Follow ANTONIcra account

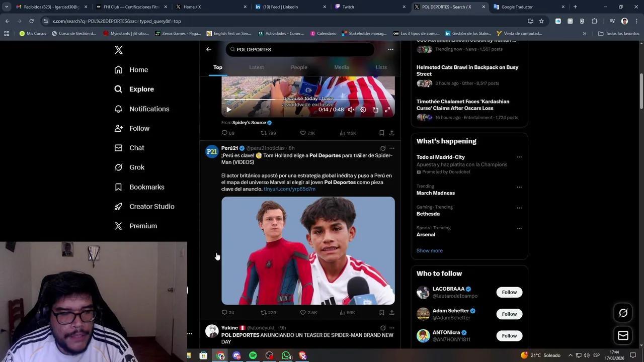tap(509, 336)
